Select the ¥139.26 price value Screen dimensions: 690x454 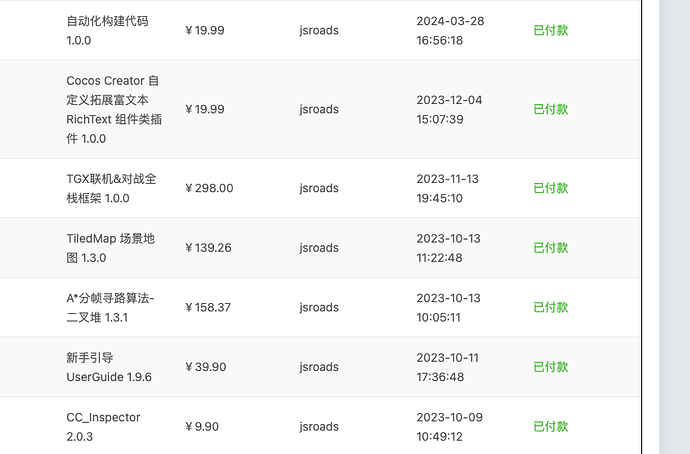208,248
